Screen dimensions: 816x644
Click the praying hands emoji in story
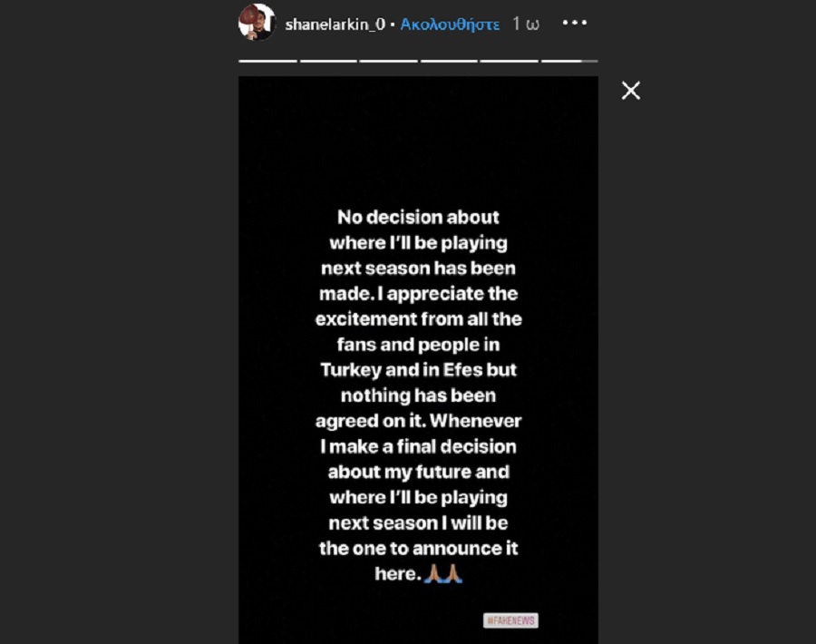444,573
